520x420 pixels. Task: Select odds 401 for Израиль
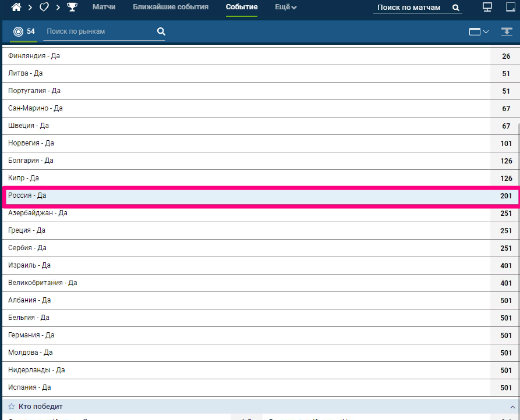(506, 266)
